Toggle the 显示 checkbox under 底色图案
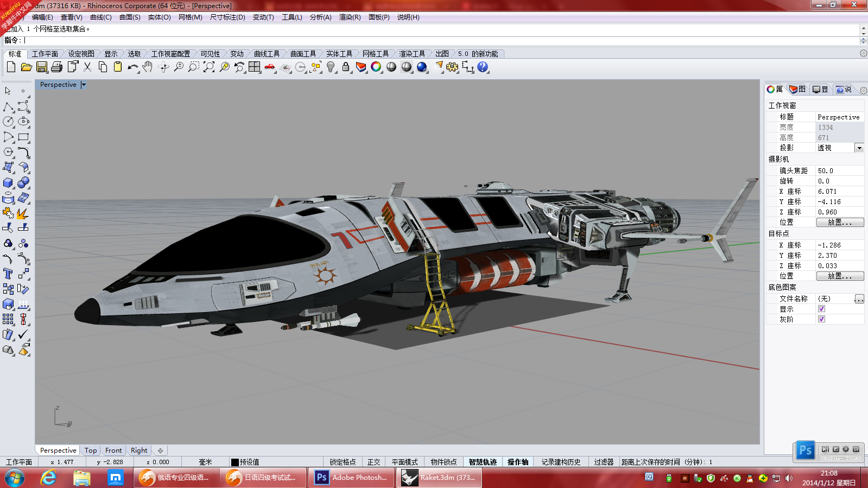The image size is (868, 488). pos(821,309)
